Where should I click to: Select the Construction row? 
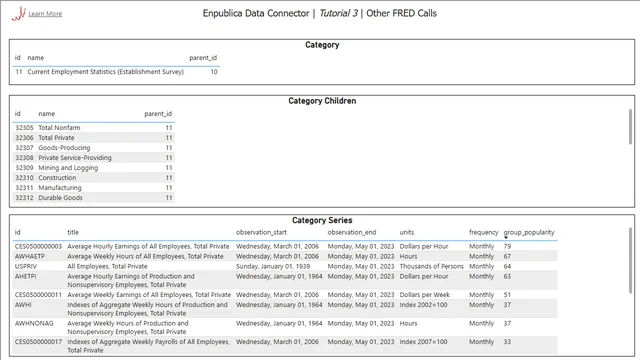(94, 178)
